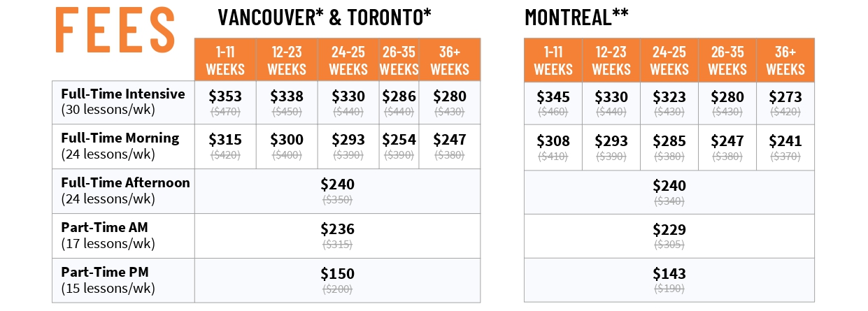Click the 26-35 Weeks header in Vancouver table
This screenshot has height=311, width=868.
point(399,60)
